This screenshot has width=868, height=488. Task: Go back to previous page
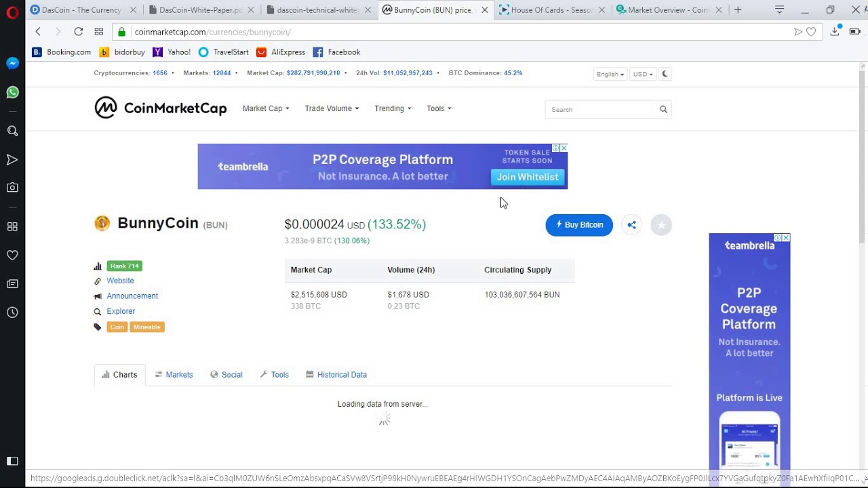pyautogui.click(x=38, y=32)
